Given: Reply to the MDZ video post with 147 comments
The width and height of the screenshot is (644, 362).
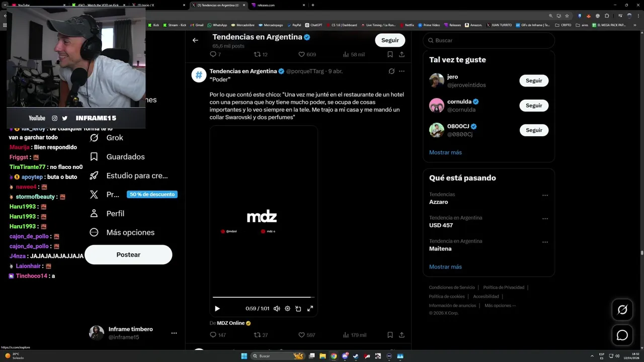Looking at the screenshot, I should coord(218,335).
